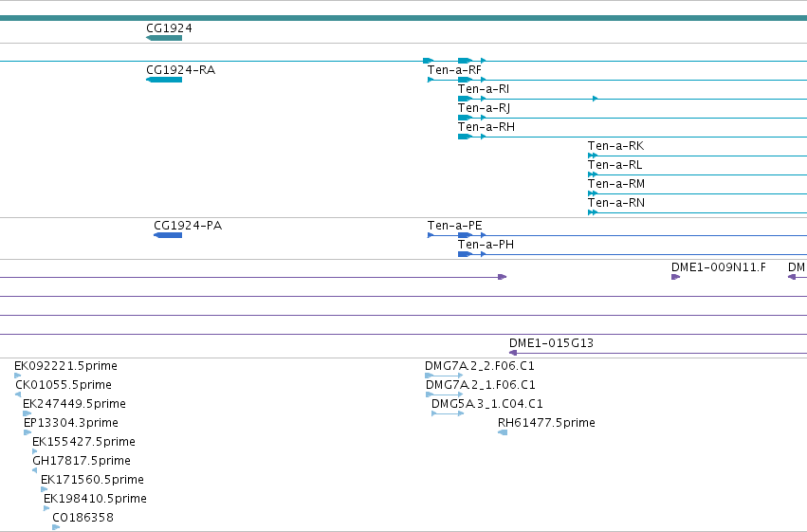Select the CK01055.5prime EST label
The height and width of the screenshot is (532, 807).
[64, 385]
